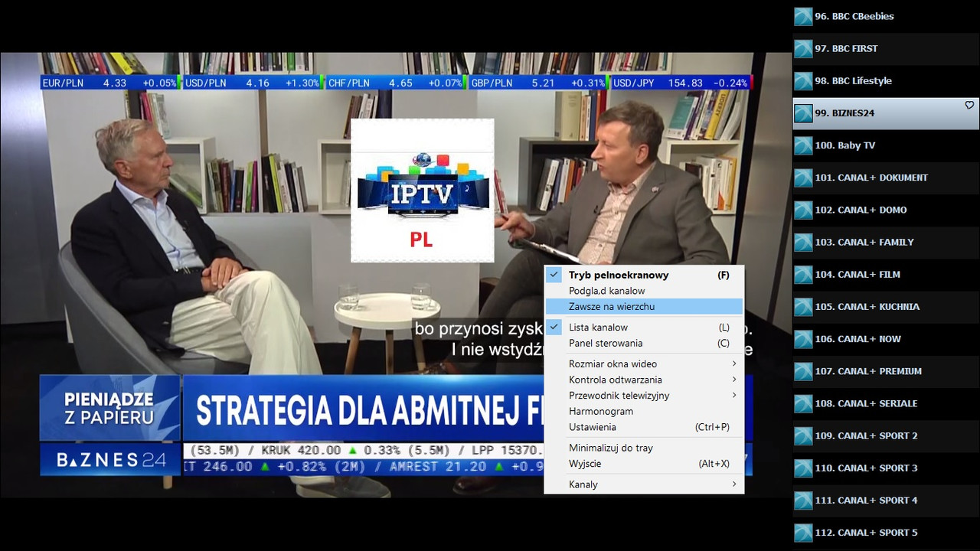Click the channel icon next to Baby TV

(803, 145)
